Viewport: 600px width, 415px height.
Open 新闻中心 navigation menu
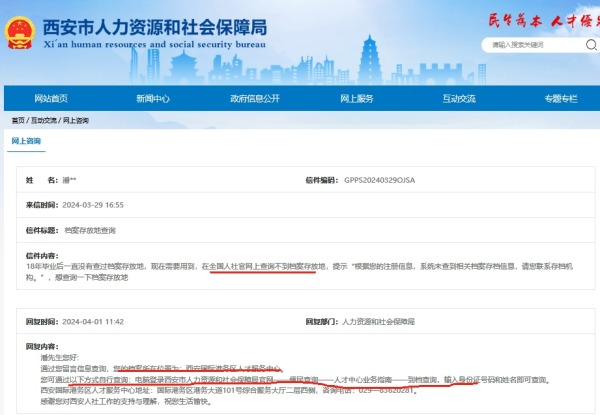153,99
